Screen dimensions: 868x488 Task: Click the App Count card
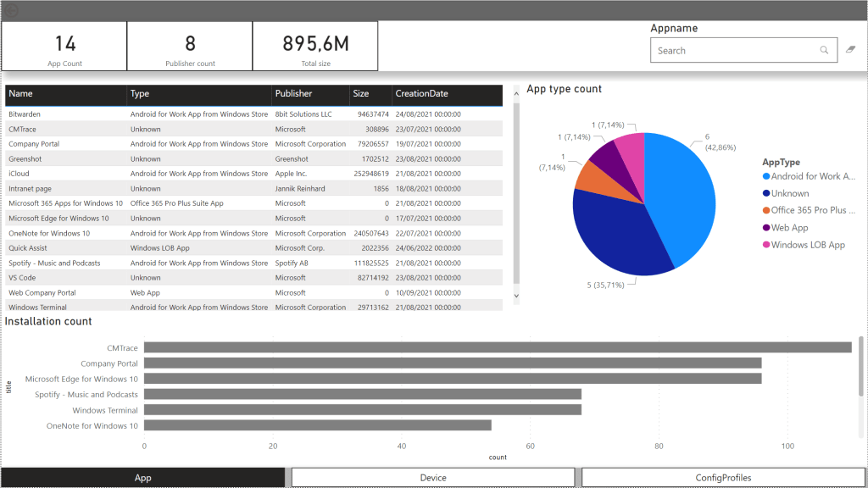coord(64,47)
